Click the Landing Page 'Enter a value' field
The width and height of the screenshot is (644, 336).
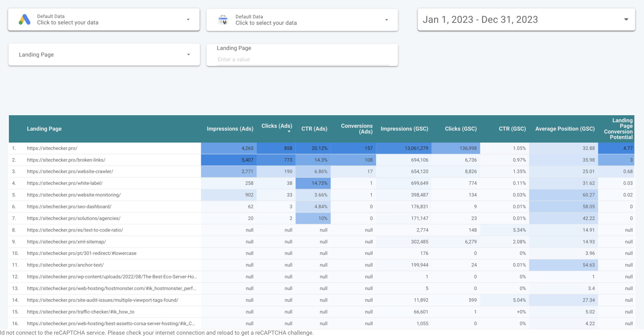click(303, 60)
